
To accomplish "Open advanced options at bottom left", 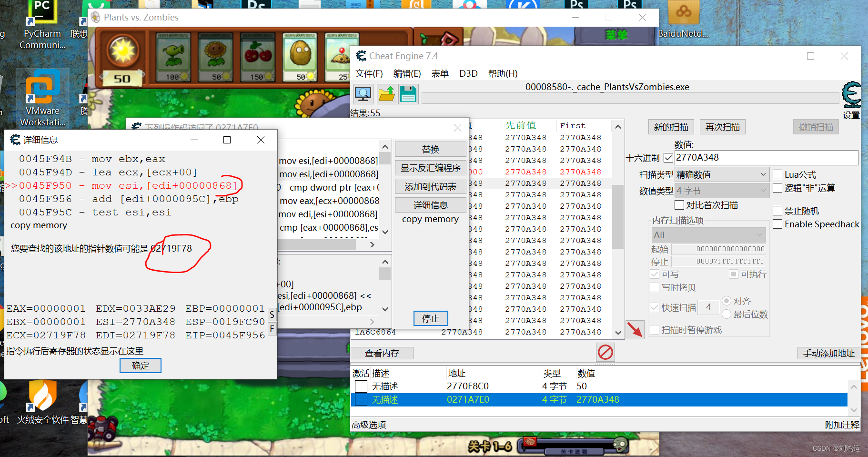I will 369,425.
